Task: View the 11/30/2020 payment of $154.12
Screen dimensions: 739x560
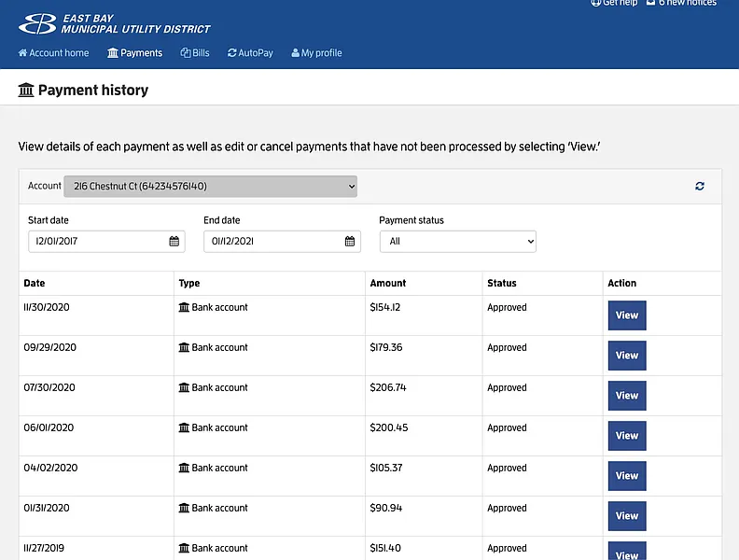Action: tap(626, 315)
